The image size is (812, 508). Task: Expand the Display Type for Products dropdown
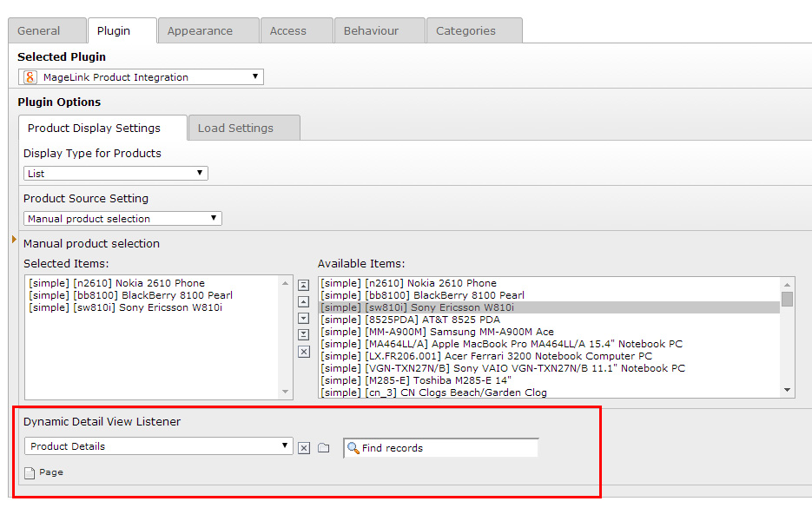tap(116, 174)
